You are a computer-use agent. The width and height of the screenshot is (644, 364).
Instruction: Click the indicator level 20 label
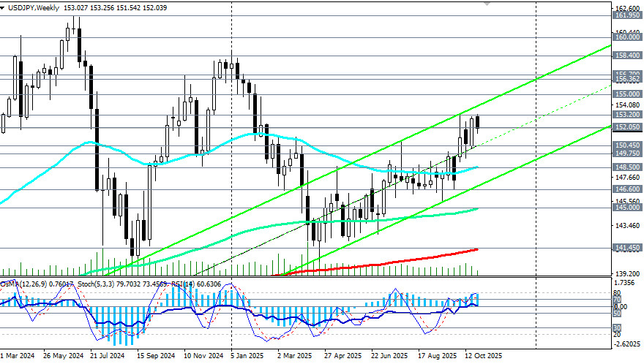pyautogui.click(x=617, y=335)
